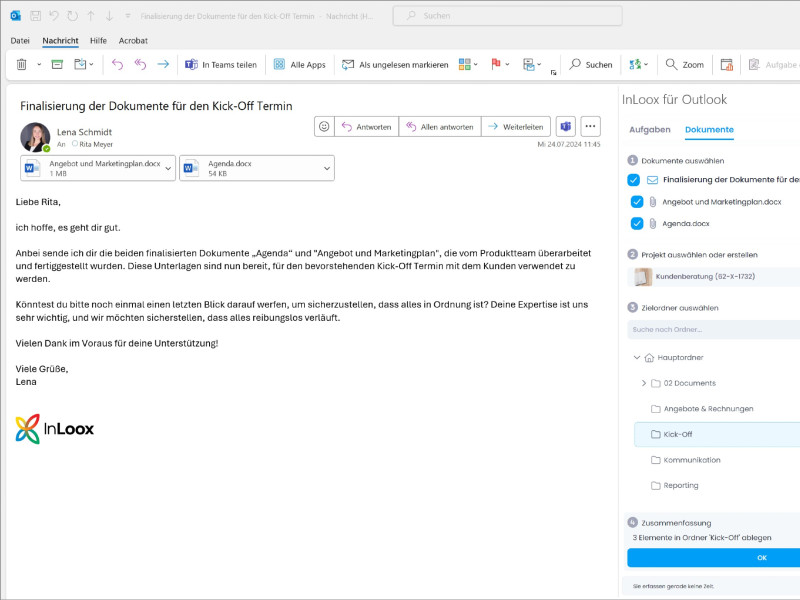This screenshot has height=600, width=800.
Task: Expand the Agenda.docx attachment dropdown arrow
Action: click(x=327, y=168)
